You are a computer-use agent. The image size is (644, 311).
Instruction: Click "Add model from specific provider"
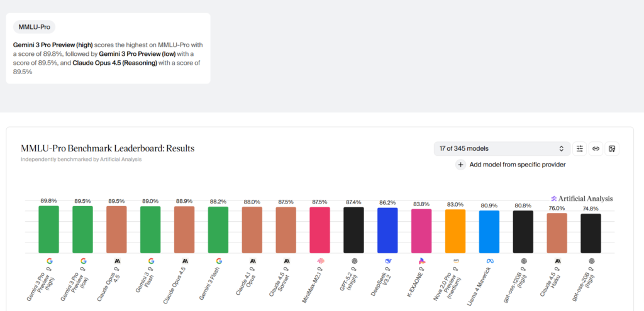517,165
